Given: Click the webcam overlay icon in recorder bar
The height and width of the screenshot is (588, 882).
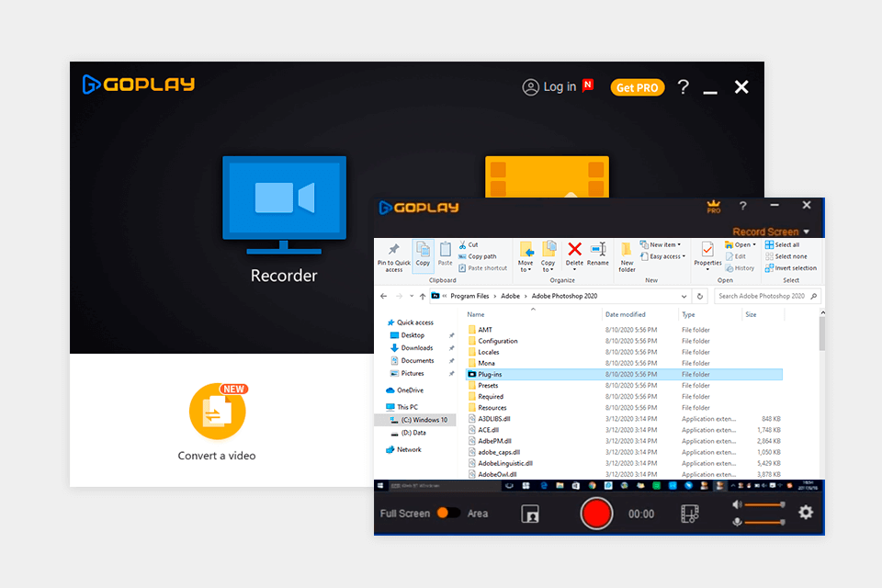Looking at the screenshot, I should click(530, 514).
